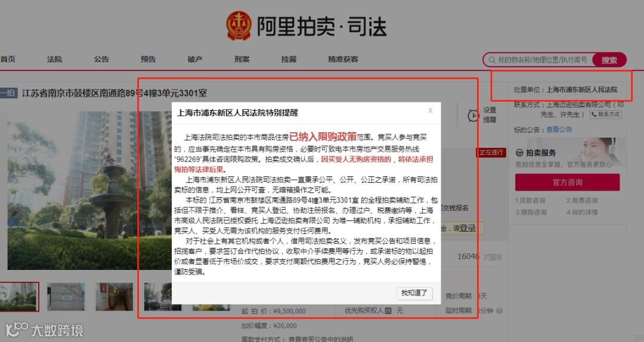
Task: Open the 首页 navigation item
Action: click(8, 59)
